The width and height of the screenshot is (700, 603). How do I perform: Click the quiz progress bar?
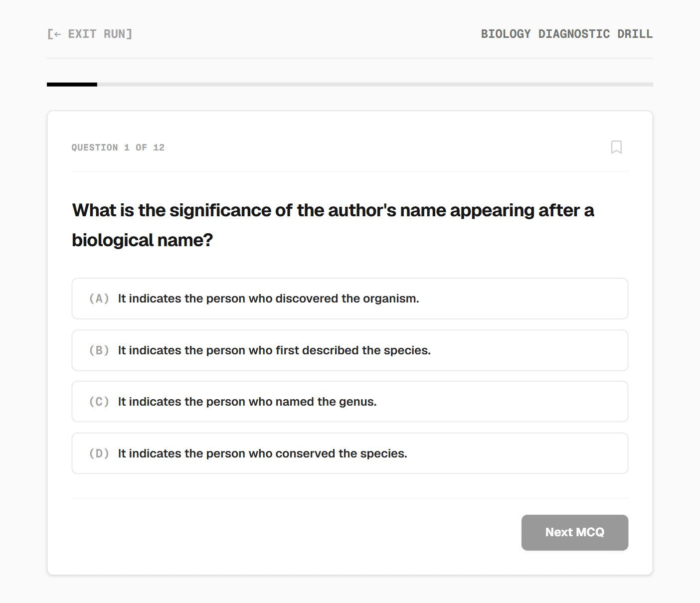[x=350, y=85]
